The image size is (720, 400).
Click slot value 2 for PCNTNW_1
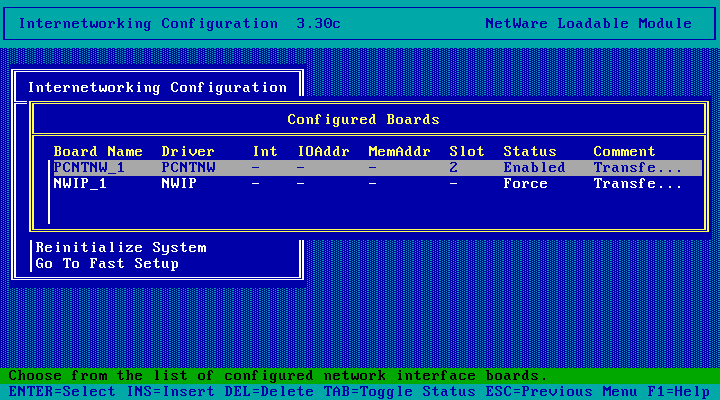point(453,168)
